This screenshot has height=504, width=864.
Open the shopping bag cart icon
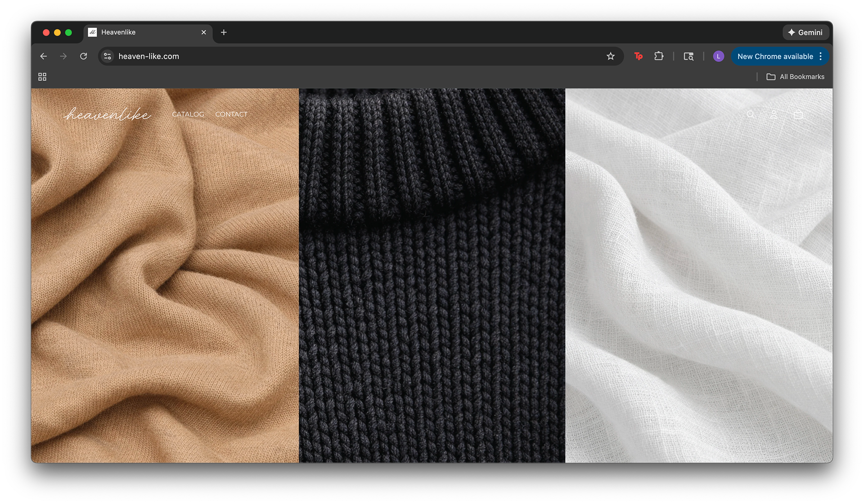click(798, 115)
